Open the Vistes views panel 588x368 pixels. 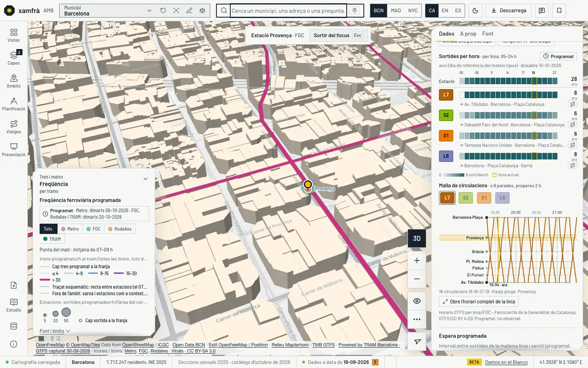(x=13, y=35)
